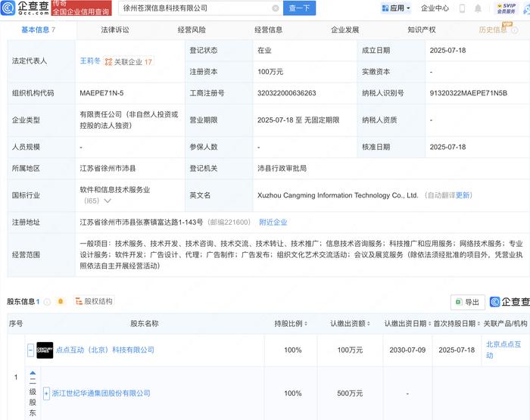Click the 沛县行政审批局 registration authority text
The width and height of the screenshot is (530, 420).
click(282, 168)
